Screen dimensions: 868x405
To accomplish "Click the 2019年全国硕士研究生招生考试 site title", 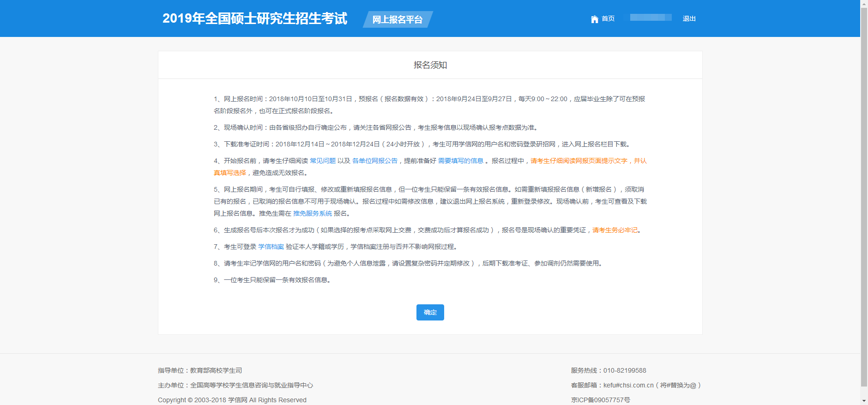I will point(254,18).
